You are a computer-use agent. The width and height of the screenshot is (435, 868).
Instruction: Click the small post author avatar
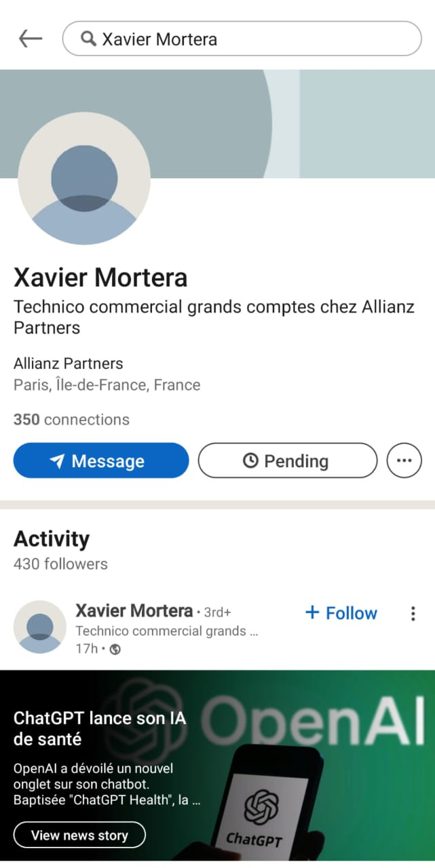[x=40, y=627]
